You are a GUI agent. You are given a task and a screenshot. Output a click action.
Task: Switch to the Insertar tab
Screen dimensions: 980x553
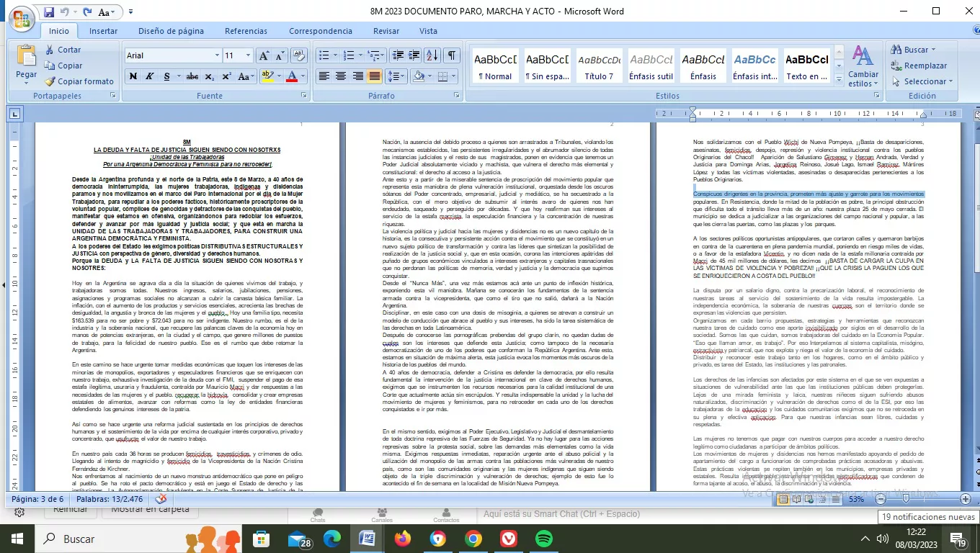tap(103, 31)
